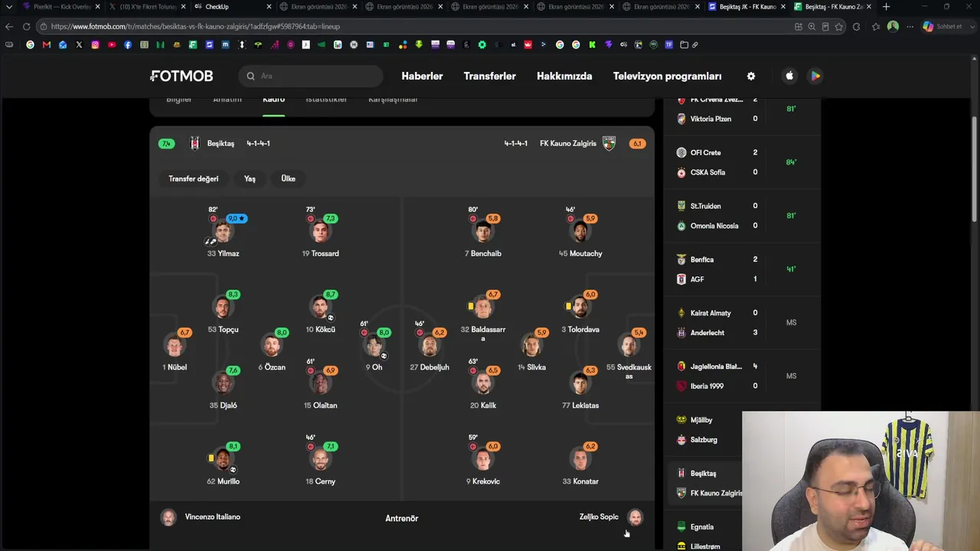Open Benchaib player photo
This screenshot has height=551, width=980.
pyautogui.click(x=482, y=232)
